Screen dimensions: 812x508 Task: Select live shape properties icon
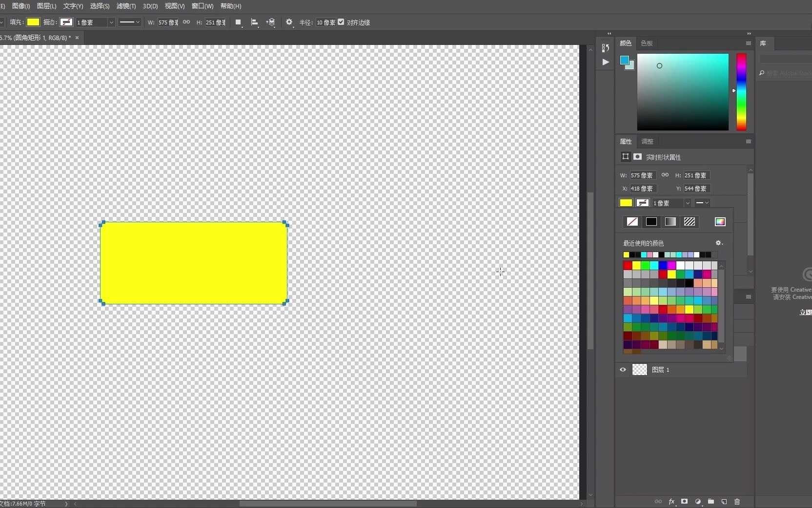626,156
